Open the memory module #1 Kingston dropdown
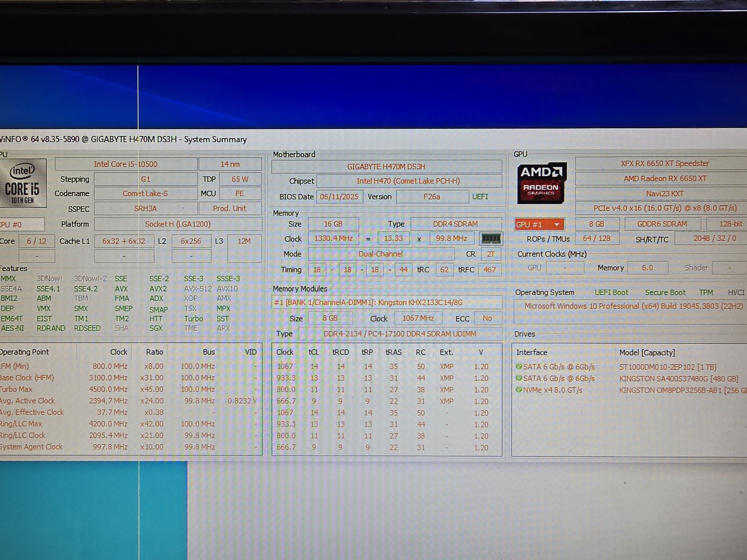 pos(386,302)
